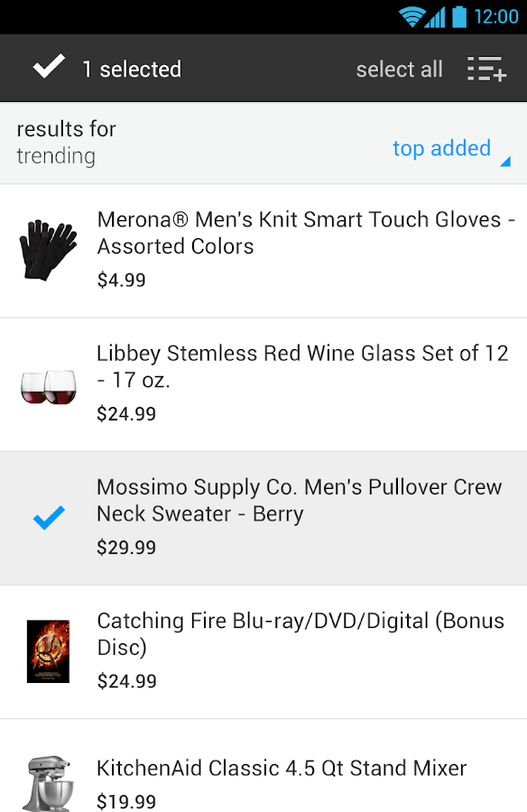Tap '1 selected' in the action bar
The height and width of the screenshot is (812, 527).
click(133, 68)
